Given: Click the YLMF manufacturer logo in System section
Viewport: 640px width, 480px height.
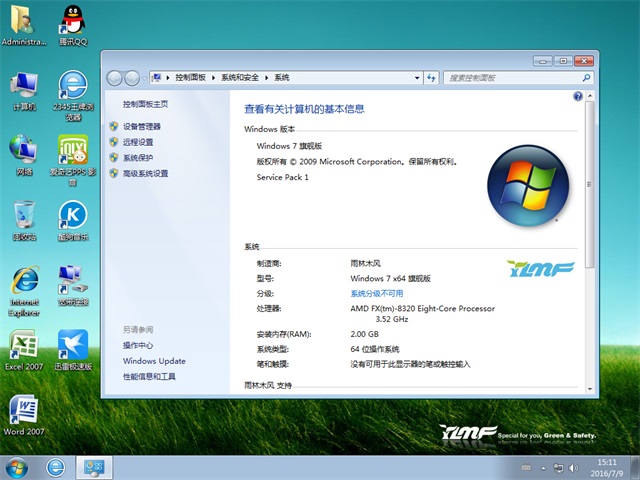Looking at the screenshot, I should pyautogui.click(x=540, y=269).
